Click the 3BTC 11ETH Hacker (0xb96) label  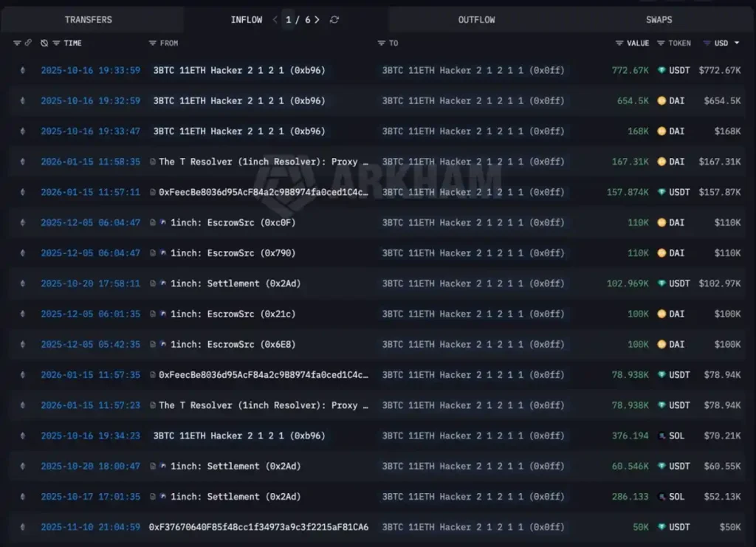pyautogui.click(x=239, y=70)
